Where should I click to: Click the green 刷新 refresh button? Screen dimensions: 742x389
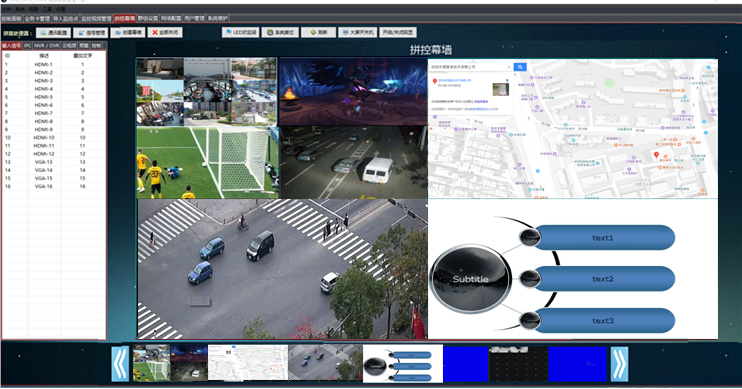318,33
